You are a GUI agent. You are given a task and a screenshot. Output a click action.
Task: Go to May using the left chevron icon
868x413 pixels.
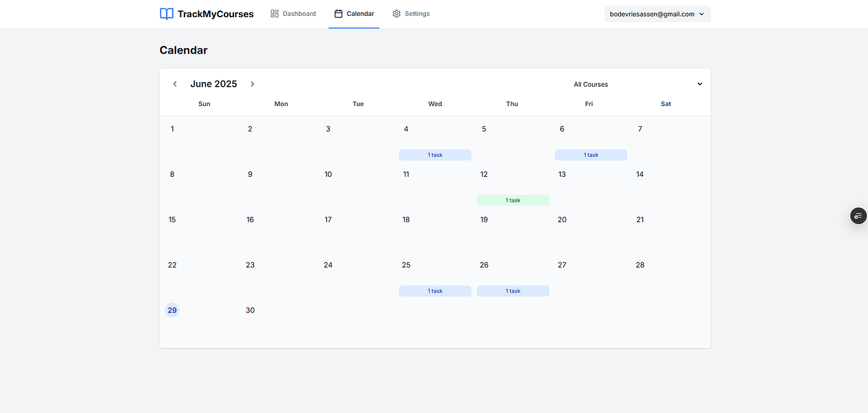coord(175,83)
